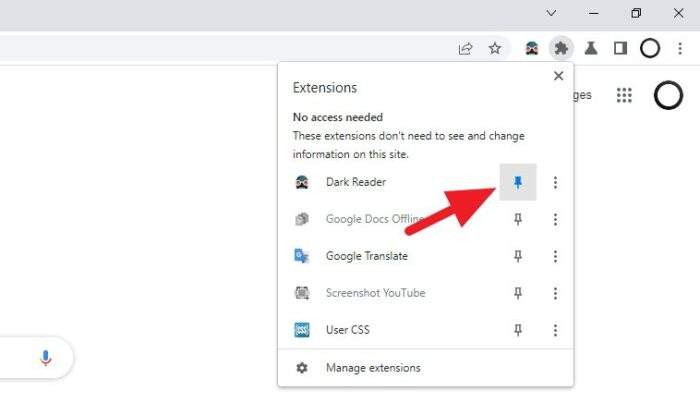Screen dimensions: 700x403
Task: Open the Chrome three-dot menu
Action: (x=679, y=48)
